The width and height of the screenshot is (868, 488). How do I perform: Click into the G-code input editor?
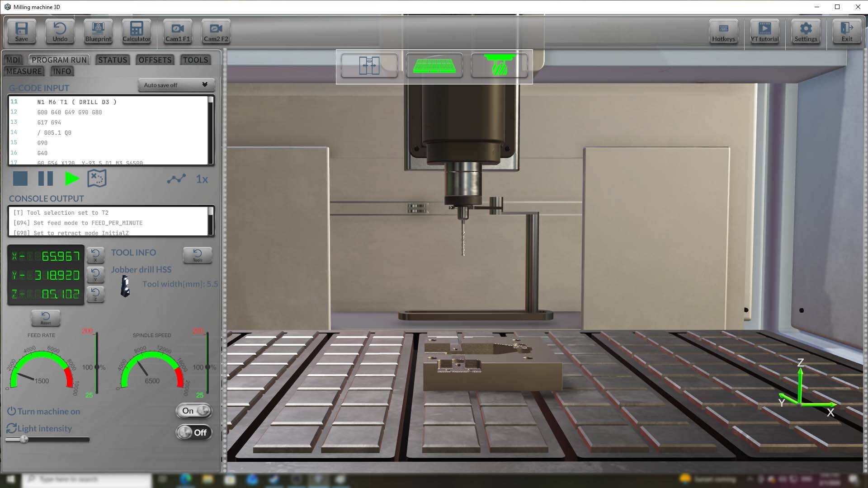pos(108,130)
